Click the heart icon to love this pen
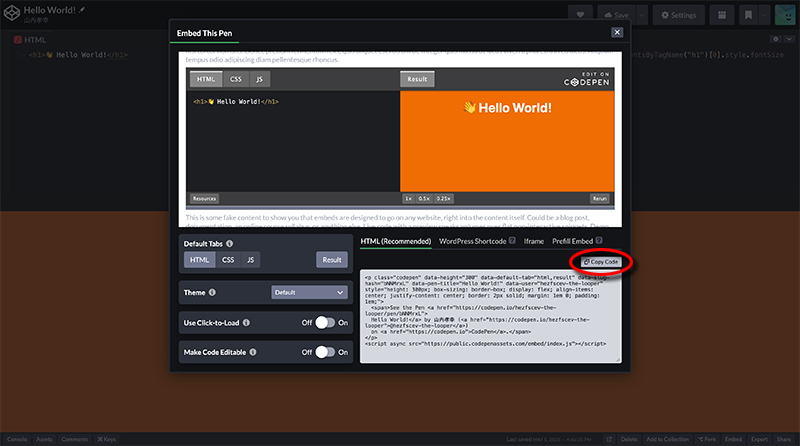 tap(581, 15)
